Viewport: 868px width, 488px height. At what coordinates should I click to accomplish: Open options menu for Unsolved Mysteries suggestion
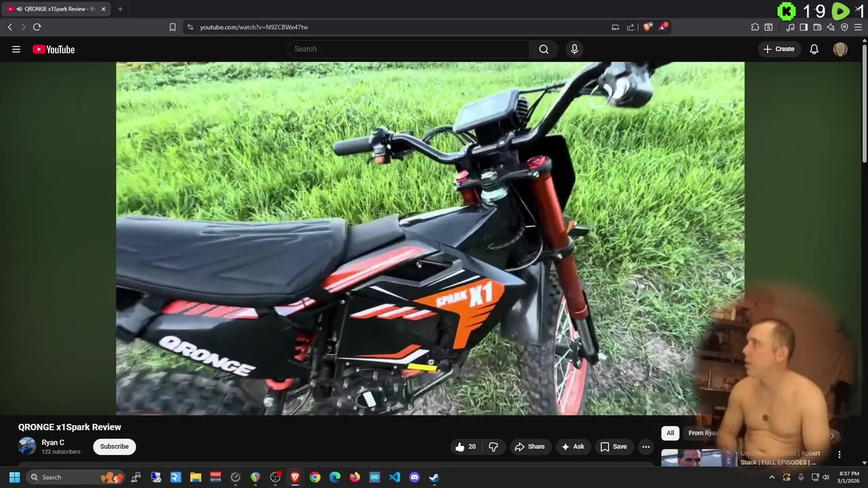[x=840, y=455]
